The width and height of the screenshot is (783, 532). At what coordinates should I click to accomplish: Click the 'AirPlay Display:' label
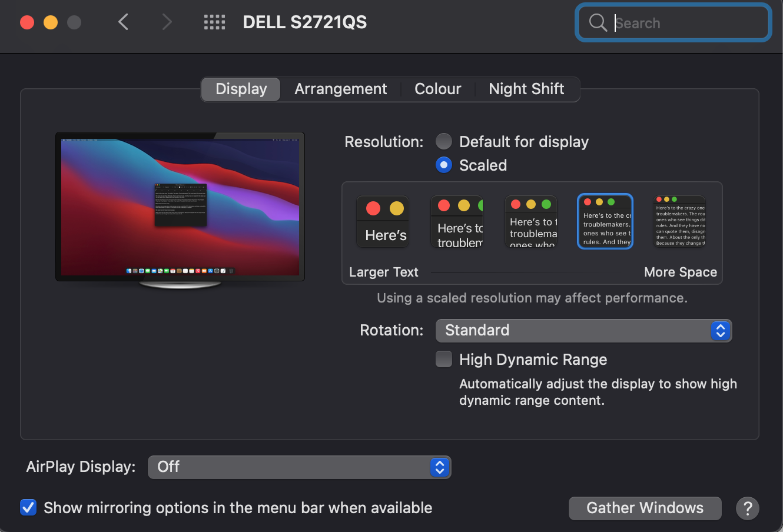pyautogui.click(x=81, y=467)
